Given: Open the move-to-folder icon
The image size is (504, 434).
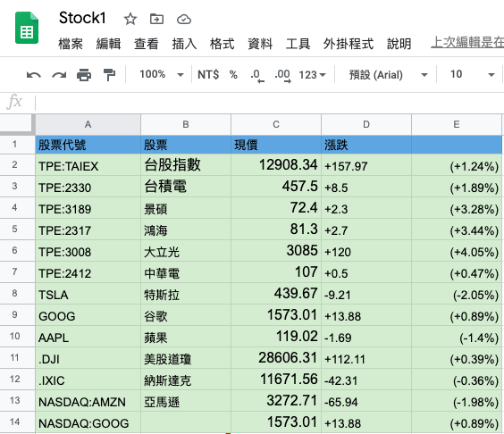Looking at the screenshot, I should pyautogui.click(x=157, y=20).
